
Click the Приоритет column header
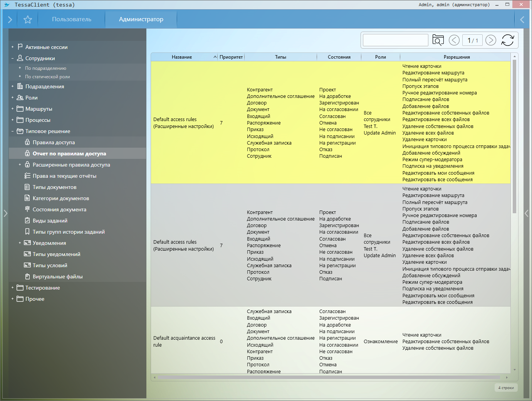tap(231, 57)
